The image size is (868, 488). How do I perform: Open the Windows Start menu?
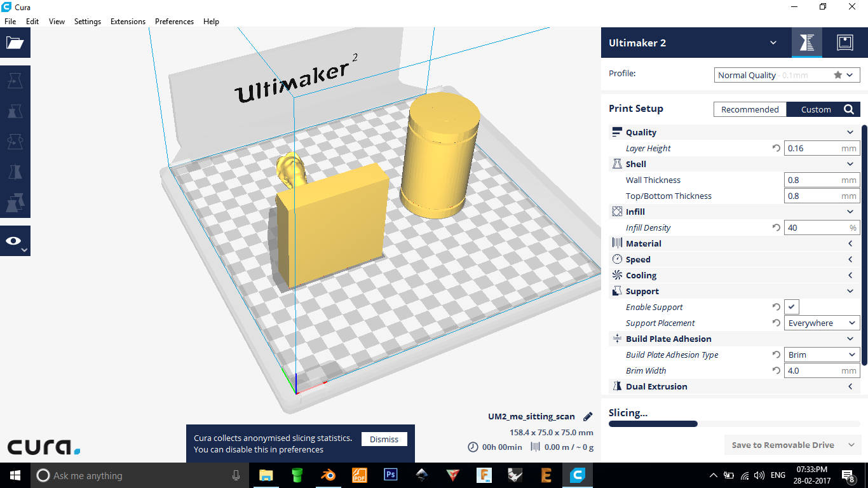(x=15, y=475)
